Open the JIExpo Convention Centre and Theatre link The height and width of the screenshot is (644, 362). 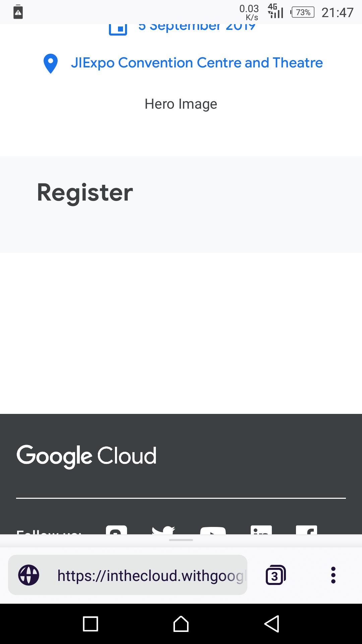coord(197,63)
